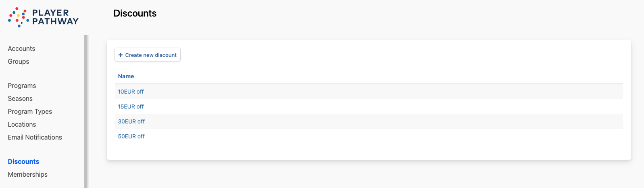Navigate to Programs page
Screen dimensions: 644x188
[22, 86]
